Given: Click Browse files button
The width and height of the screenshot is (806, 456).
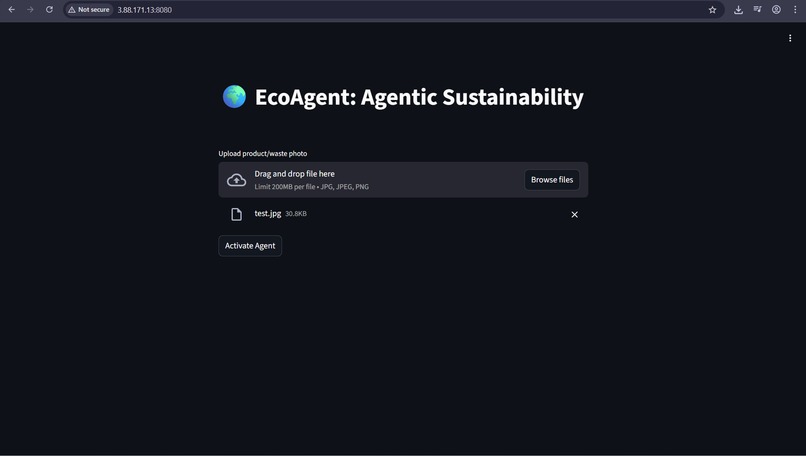Looking at the screenshot, I should 552,180.
